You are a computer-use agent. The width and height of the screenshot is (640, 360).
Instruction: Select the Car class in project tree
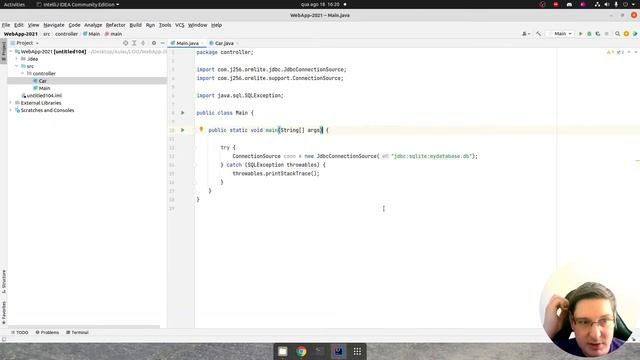42,81
